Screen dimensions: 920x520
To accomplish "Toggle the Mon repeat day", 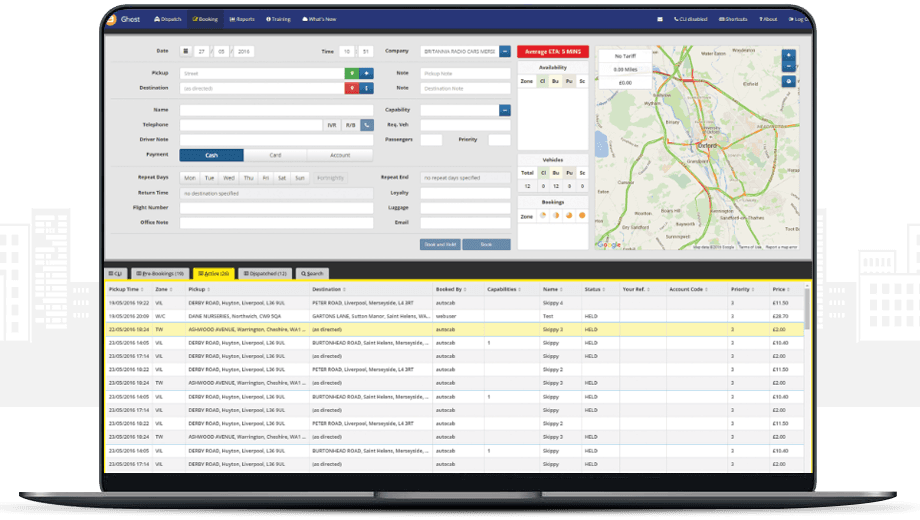I will [190, 177].
